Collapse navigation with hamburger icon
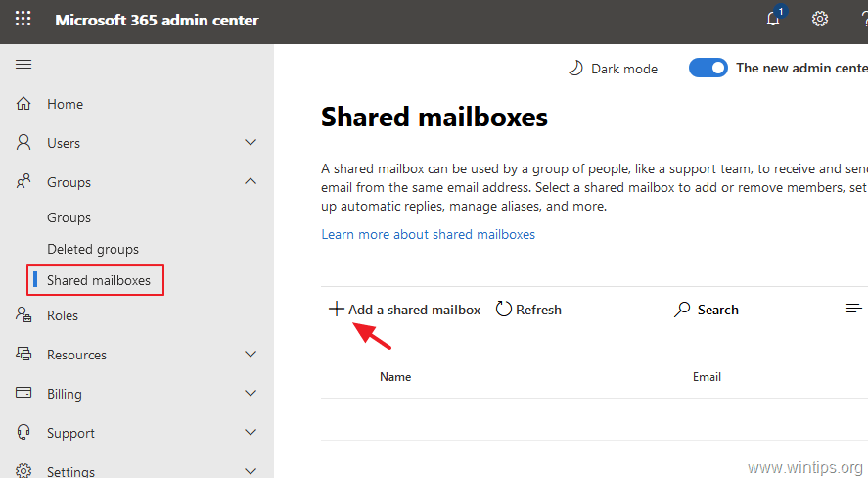Image resolution: width=868 pixels, height=478 pixels. coord(23,65)
